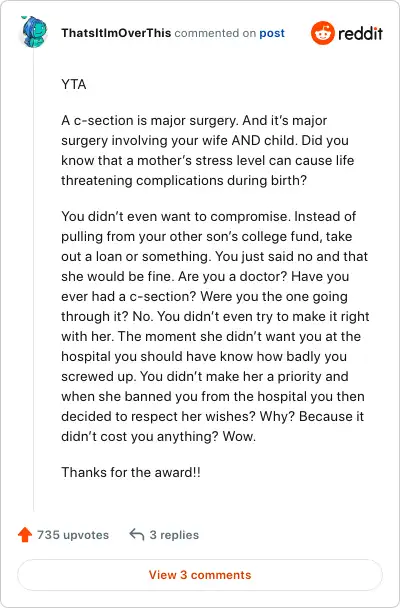The width and height of the screenshot is (400, 608).
Task: Click the paragraph starting "You didn't even want"
Action: [x=216, y=326]
